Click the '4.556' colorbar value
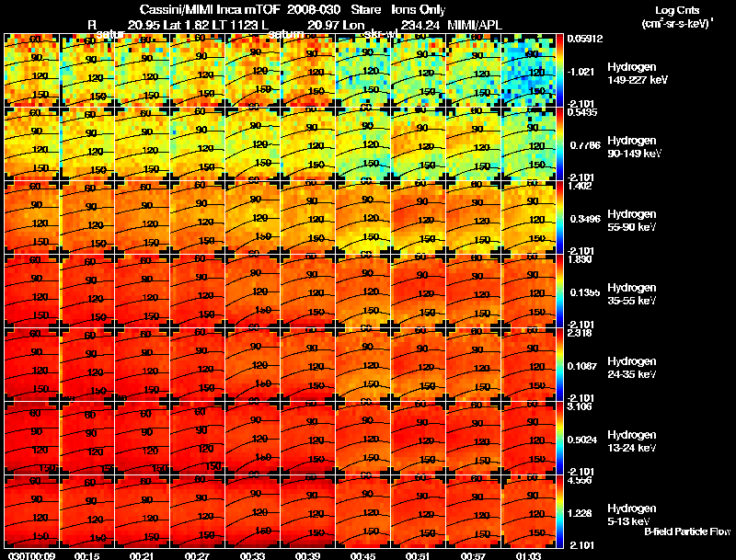The width and height of the screenshot is (736, 560). click(x=580, y=480)
